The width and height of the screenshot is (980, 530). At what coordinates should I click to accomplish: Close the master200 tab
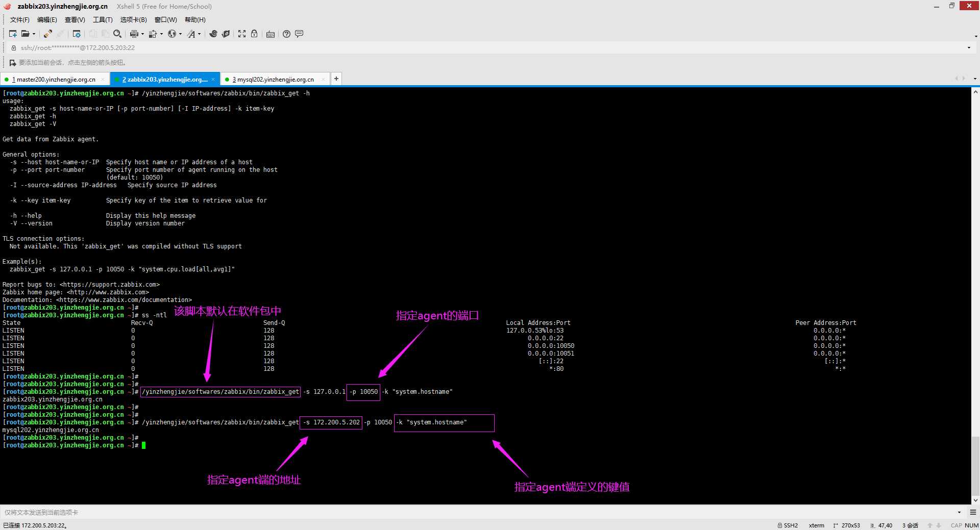(103, 80)
